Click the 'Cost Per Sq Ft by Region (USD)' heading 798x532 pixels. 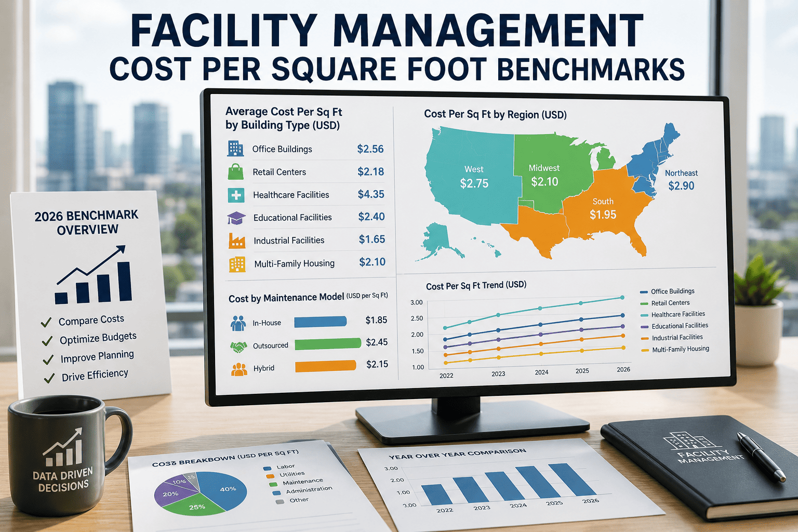click(495, 114)
